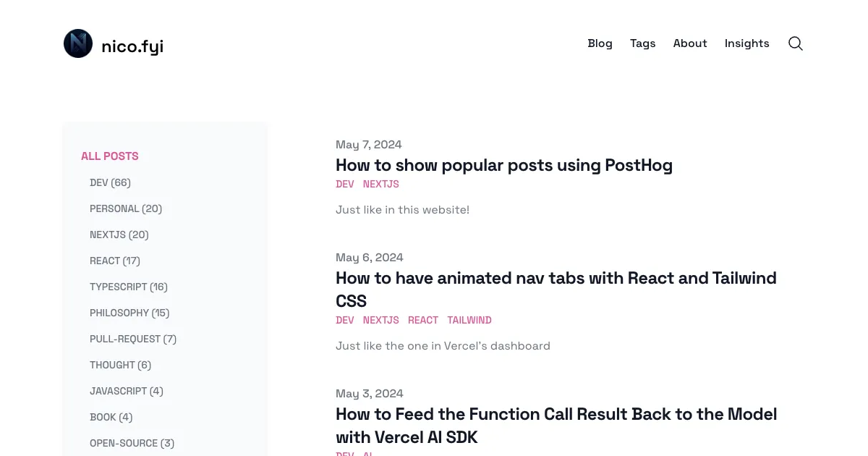Click NEXTJS tag under PostHog post
The height and width of the screenshot is (456, 868).
point(381,184)
